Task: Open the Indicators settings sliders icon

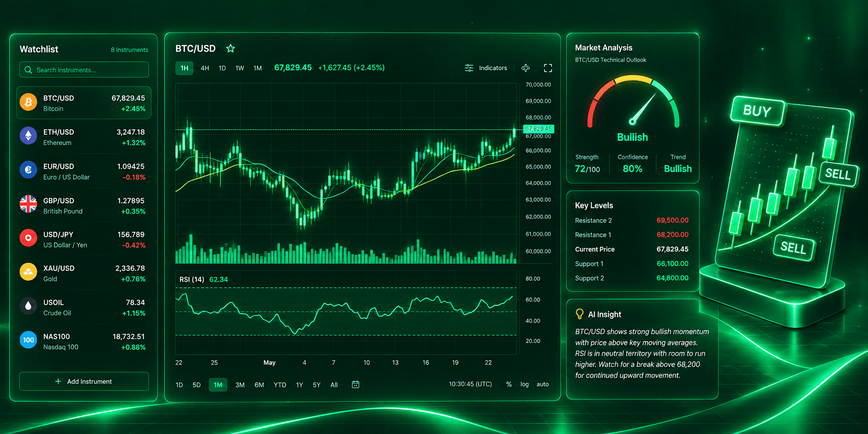Action: pos(469,68)
